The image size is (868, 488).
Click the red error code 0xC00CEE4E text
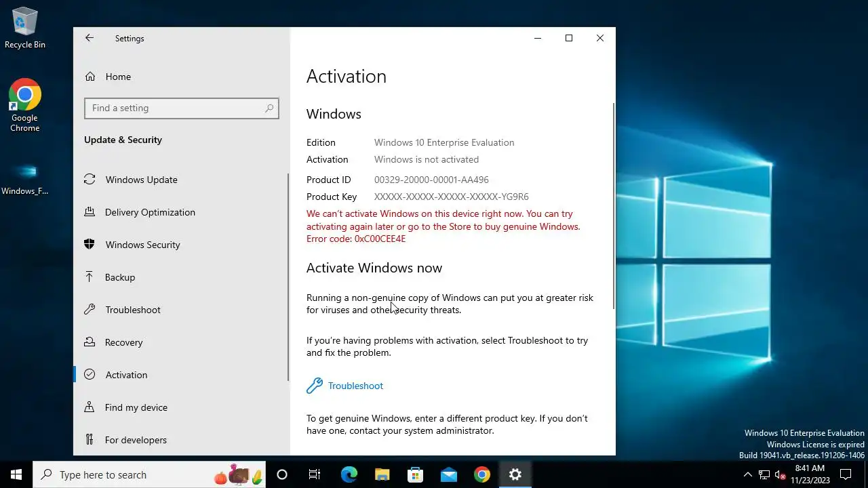click(x=356, y=239)
